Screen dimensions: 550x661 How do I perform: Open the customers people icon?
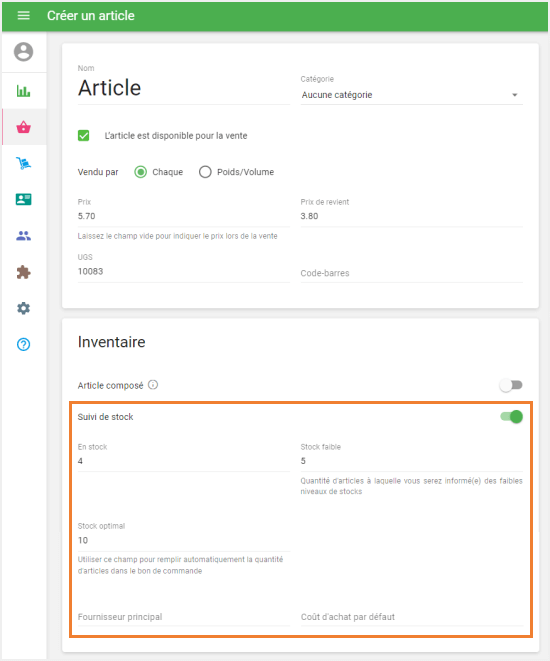(x=24, y=236)
